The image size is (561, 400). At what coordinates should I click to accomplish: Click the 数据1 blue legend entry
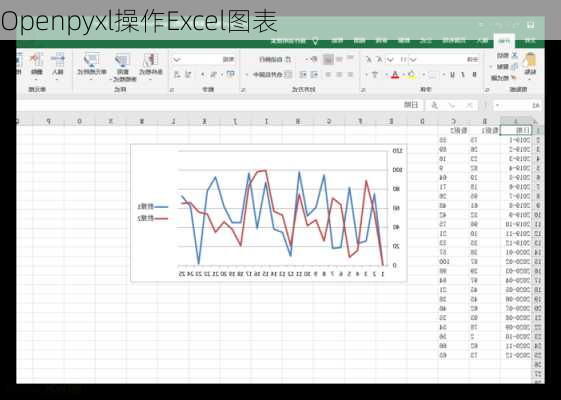[x=153, y=207]
